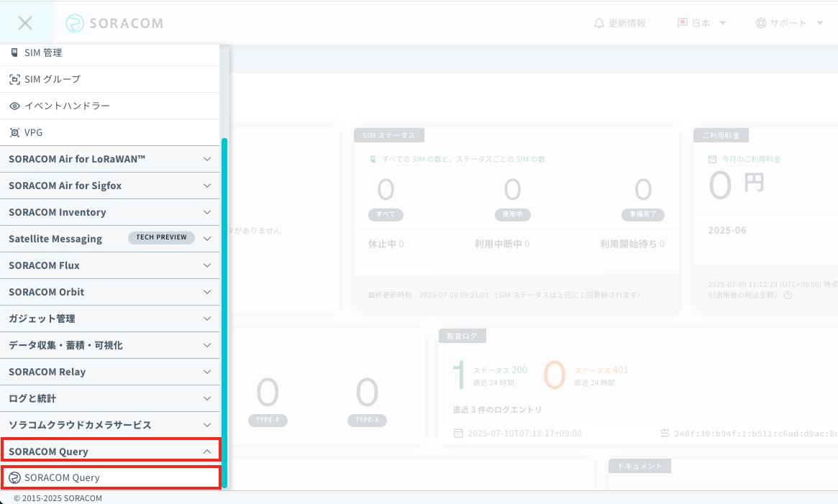Click the 2025-06 billing month
This screenshot has height=504, width=838.
tap(727, 230)
